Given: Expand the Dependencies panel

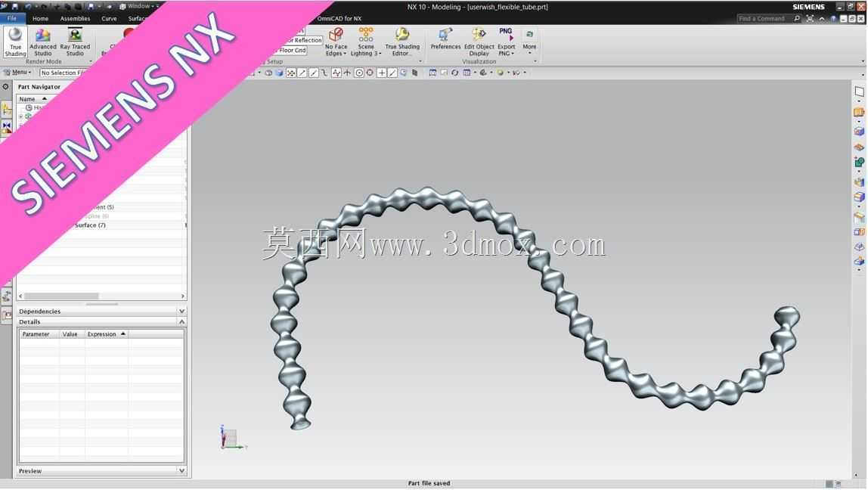Looking at the screenshot, I should point(101,311).
